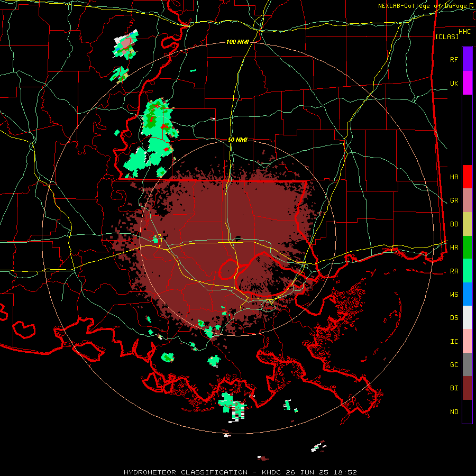This screenshot has height=476, width=476.
Task: Click the "HR" legend label
Action: click(454, 248)
